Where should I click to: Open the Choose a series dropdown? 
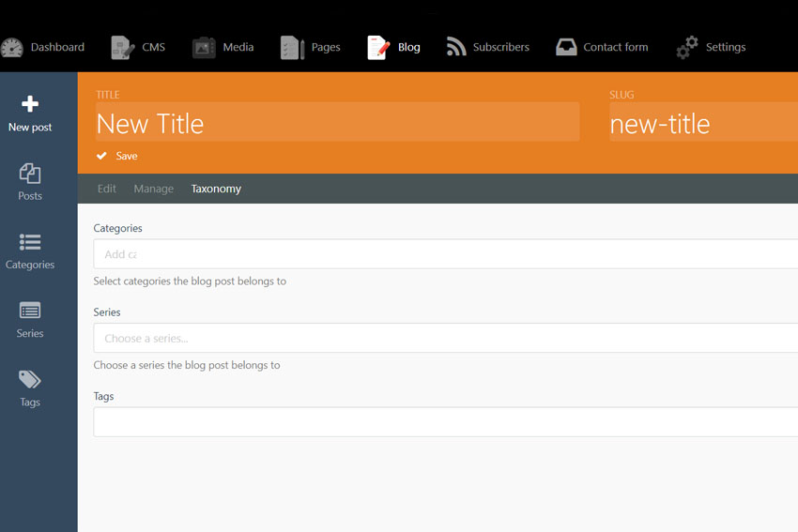[x=446, y=338]
